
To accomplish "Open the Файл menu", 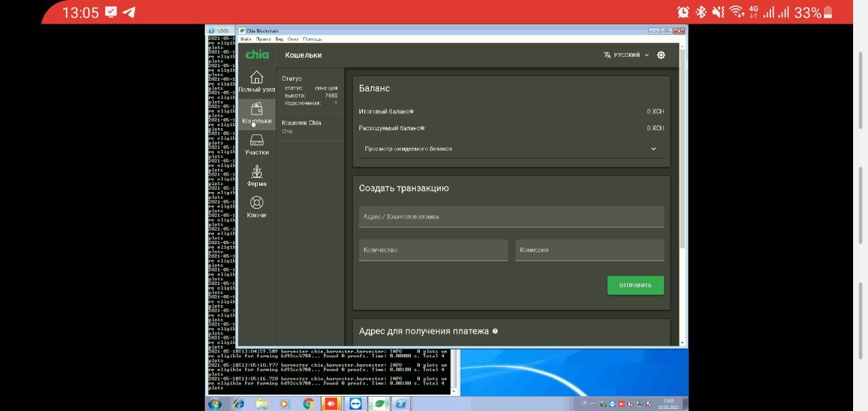I will pyautogui.click(x=245, y=39).
